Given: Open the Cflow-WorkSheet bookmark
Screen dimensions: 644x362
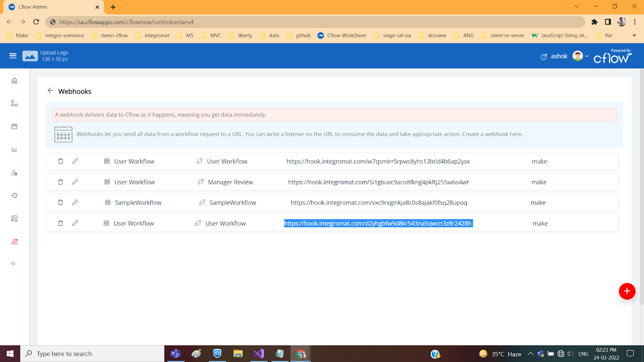Looking at the screenshot, I should pyautogui.click(x=342, y=35).
